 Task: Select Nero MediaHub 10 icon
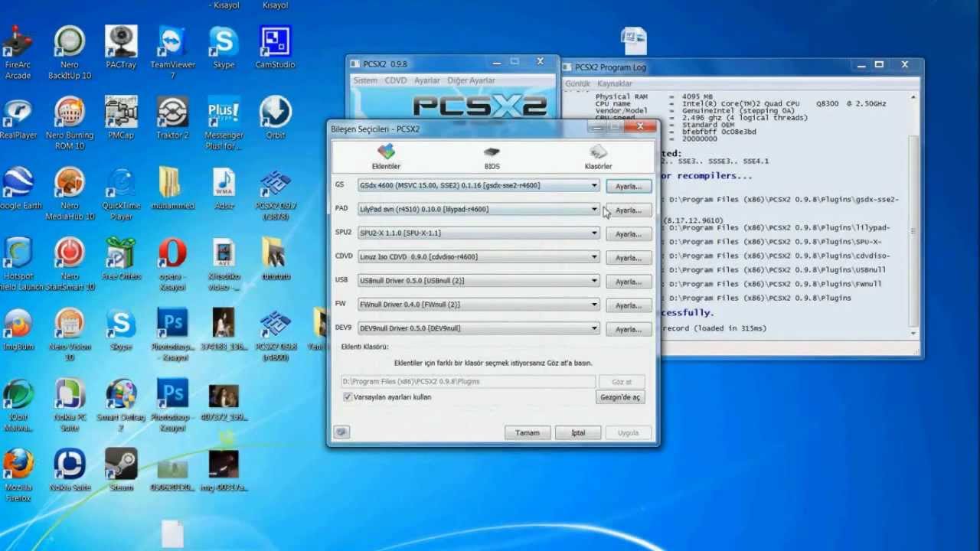pos(70,194)
